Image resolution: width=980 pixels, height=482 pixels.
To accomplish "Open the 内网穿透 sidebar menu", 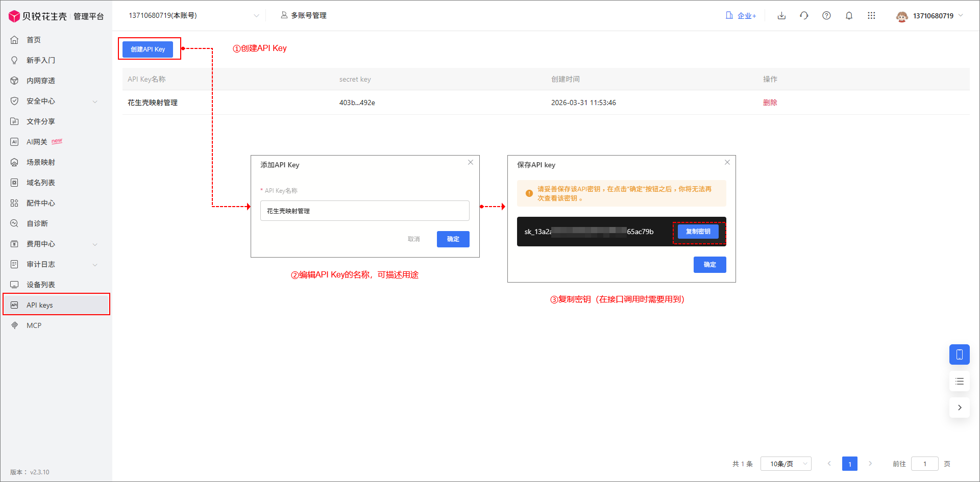I will [41, 81].
